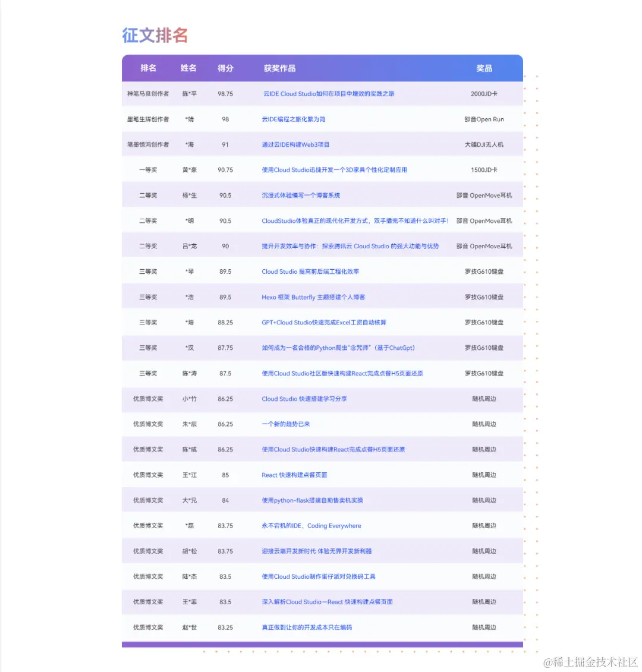Click the score 83.25 cell

point(225,627)
